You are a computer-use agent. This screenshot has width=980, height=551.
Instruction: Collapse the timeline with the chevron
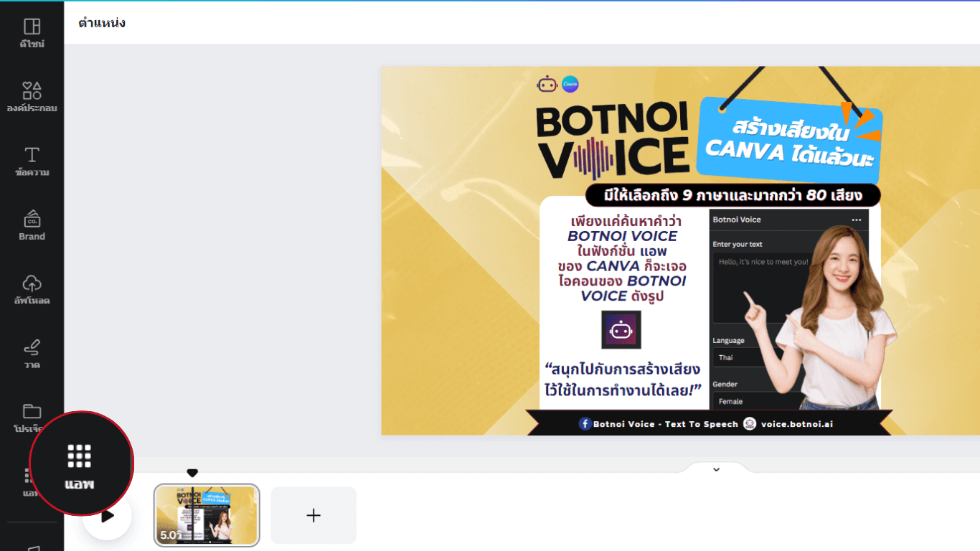(716, 469)
